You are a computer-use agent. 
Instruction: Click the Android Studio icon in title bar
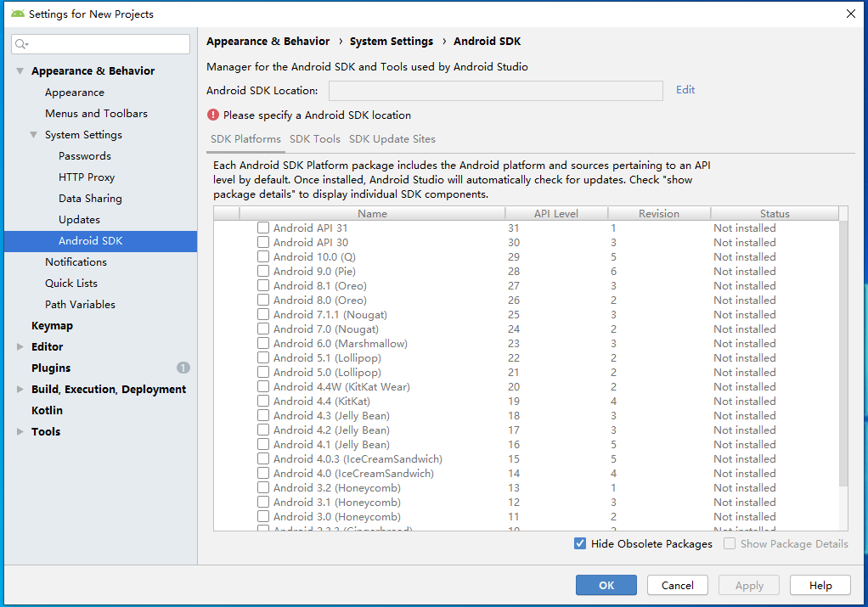click(x=18, y=14)
